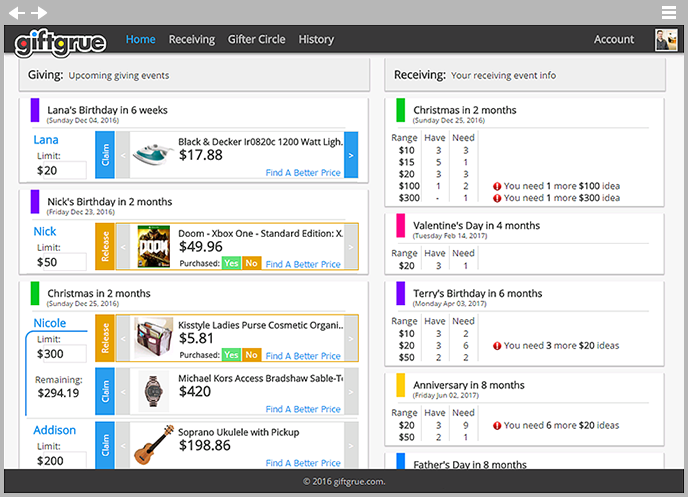
Task: Click pink swatch by Valentine's Day
Action: click(x=401, y=225)
